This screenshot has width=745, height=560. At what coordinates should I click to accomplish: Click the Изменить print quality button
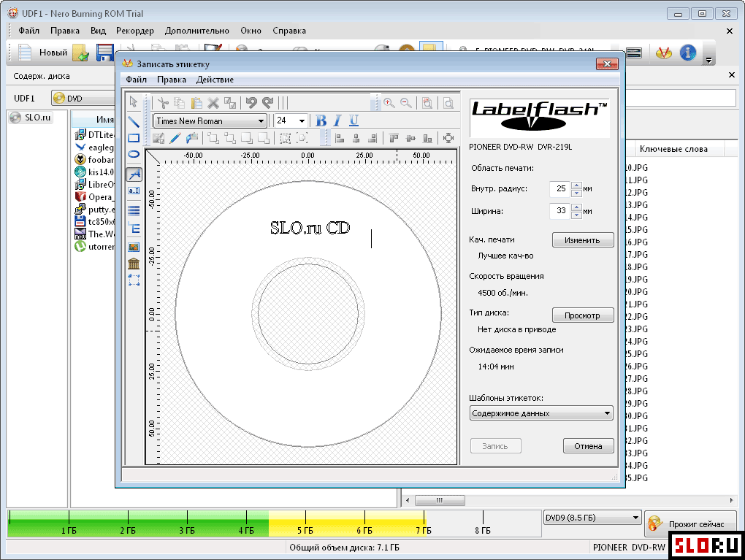point(583,240)
